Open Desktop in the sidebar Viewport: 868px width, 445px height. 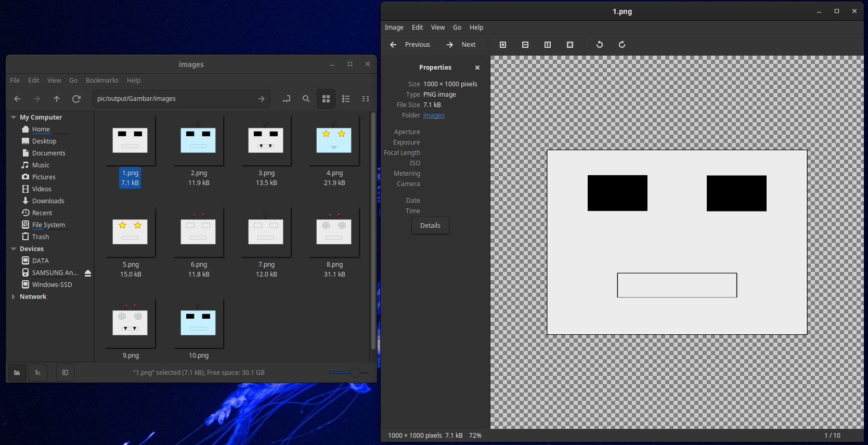(x=44, y=141)
